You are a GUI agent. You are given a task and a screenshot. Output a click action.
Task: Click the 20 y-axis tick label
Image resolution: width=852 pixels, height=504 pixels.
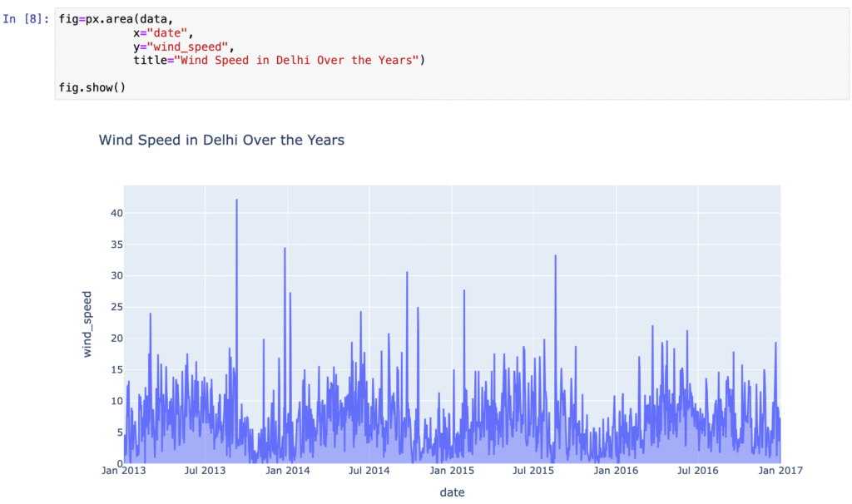pos(116,338)
